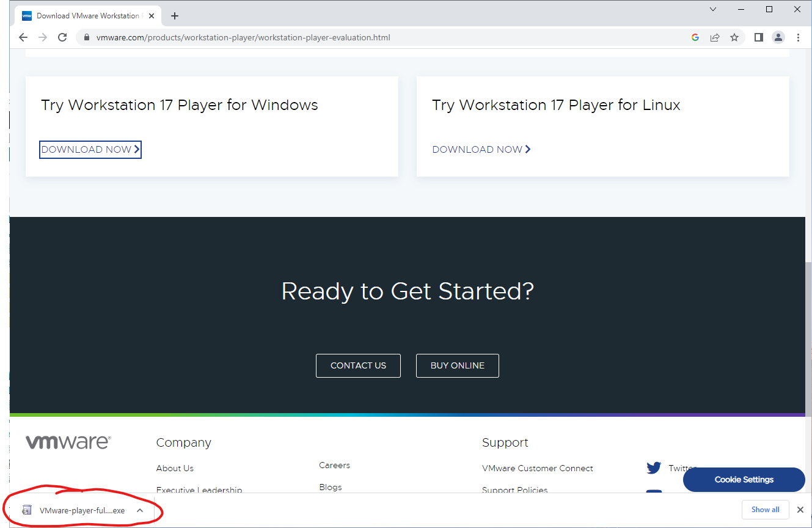Image resolution: width=812 pixels, height=528 pixels.
Task: Click the forward navigation arrow
Action: (x=42, y=37)
